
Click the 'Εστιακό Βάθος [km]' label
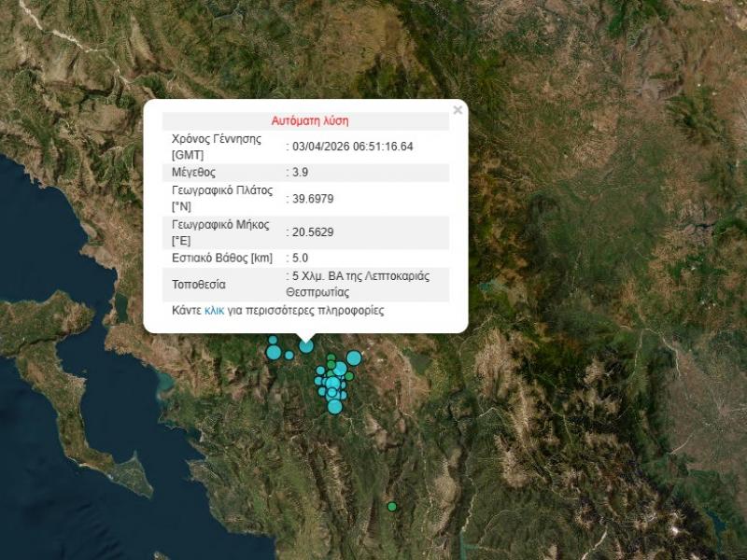[221, 258]
